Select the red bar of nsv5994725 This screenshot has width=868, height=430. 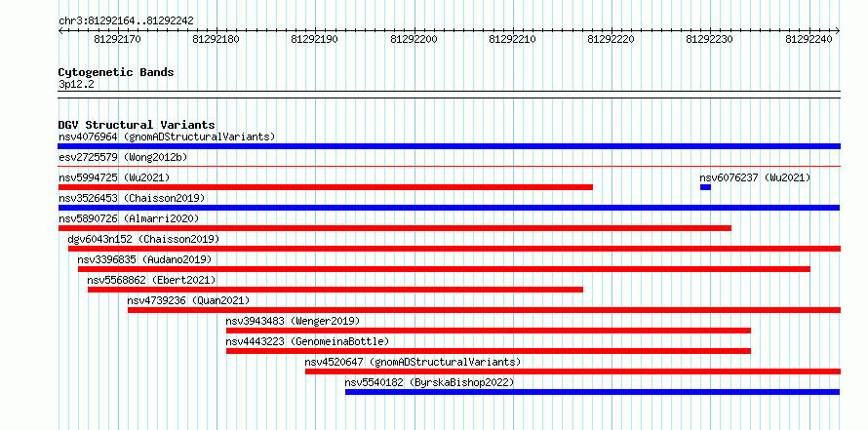[326, 187]
